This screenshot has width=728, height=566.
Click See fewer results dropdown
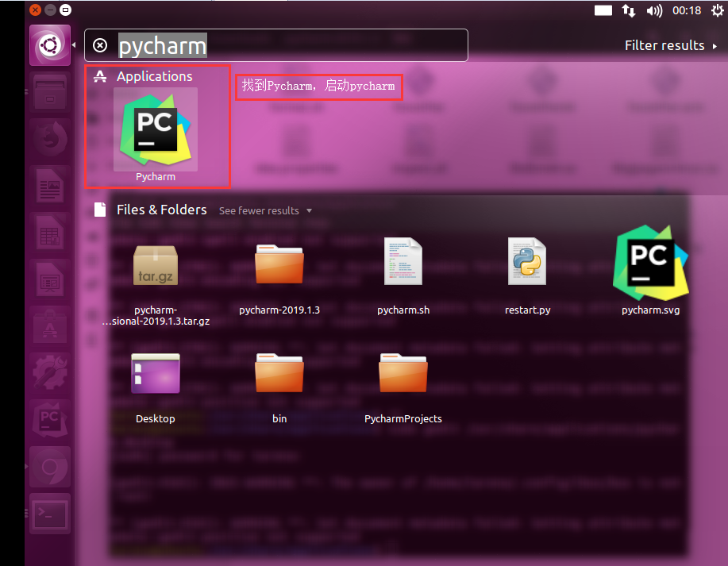click(x=260, y=210)
